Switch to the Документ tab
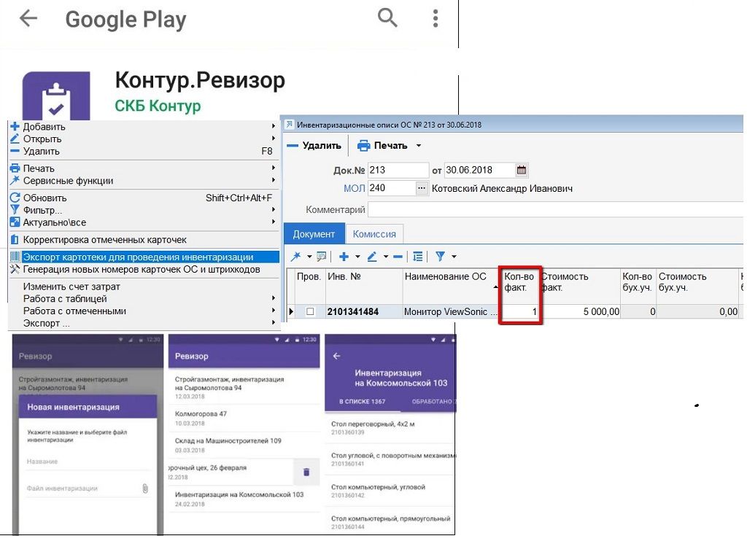 [314, 234]
